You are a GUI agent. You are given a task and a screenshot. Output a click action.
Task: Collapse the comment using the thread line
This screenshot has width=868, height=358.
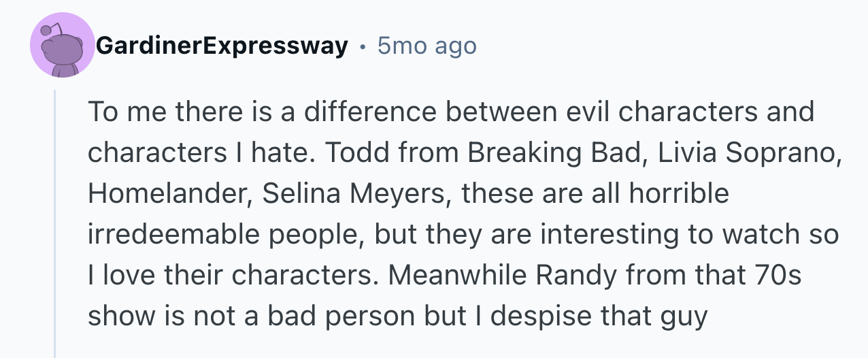tap(56, 225)
